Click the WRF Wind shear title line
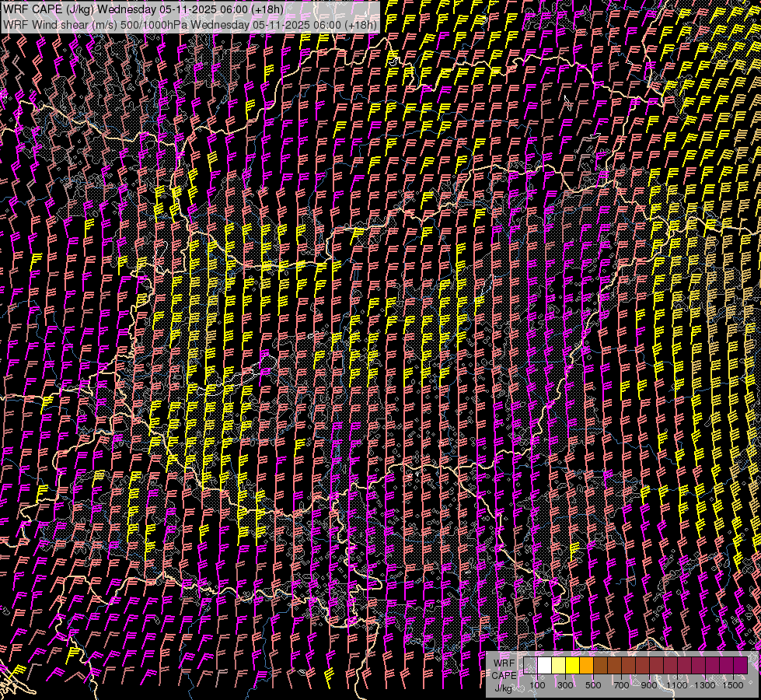The height and width of the screenshot is (700, 761). click(x=190, y=24)
